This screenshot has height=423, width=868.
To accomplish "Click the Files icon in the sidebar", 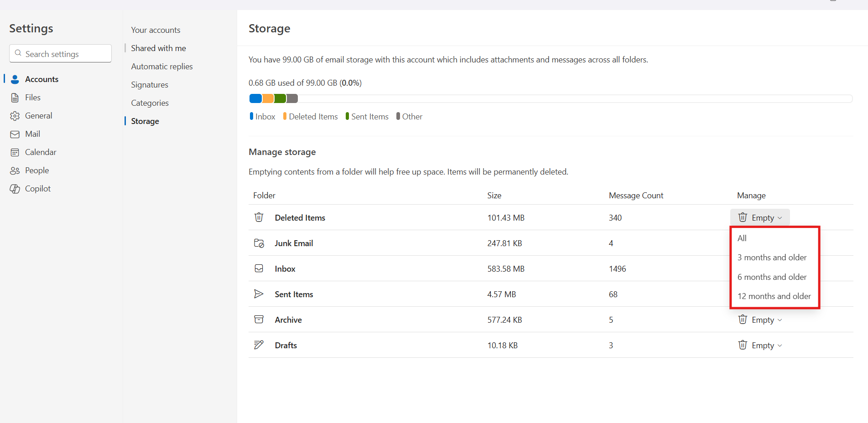I will tap(15, 97).
